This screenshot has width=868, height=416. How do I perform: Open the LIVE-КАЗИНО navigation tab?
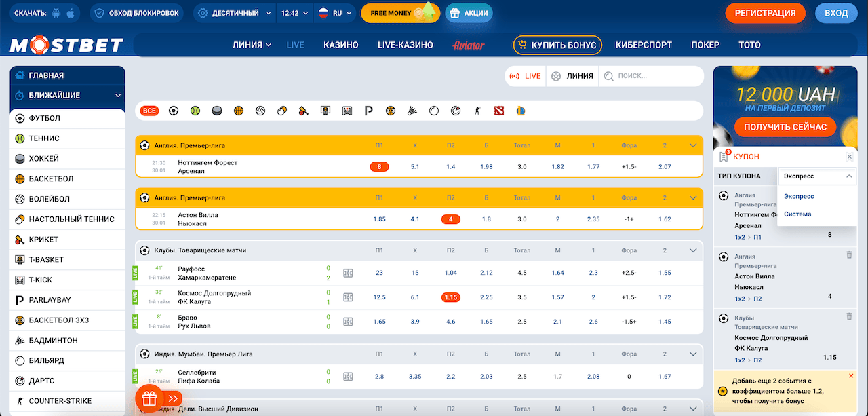tap(406, 45)
